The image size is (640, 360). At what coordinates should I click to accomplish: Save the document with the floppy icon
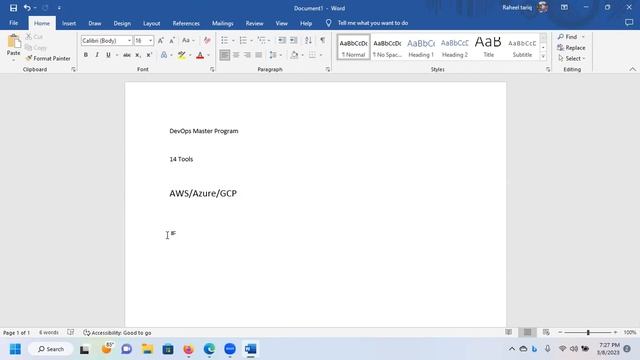[x=13, y=8]
